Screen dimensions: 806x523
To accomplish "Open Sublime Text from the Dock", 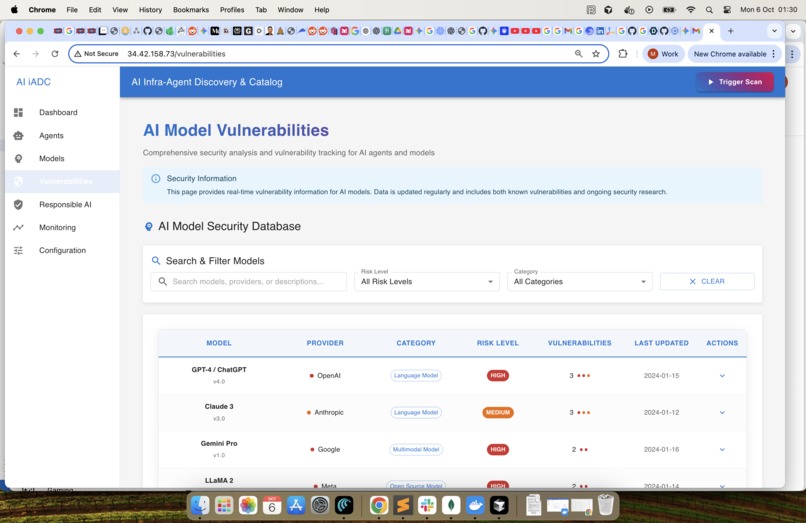I will pyautogui.click(x=403, y=506).
